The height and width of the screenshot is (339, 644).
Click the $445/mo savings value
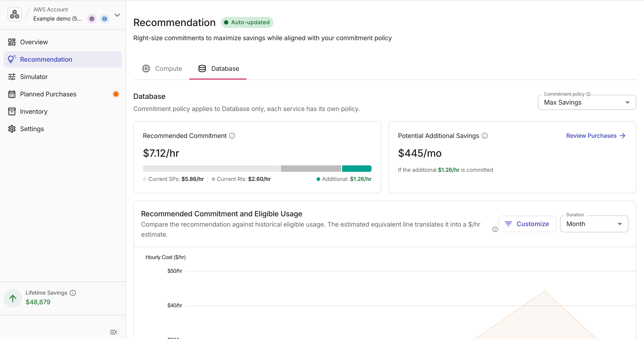420,153
